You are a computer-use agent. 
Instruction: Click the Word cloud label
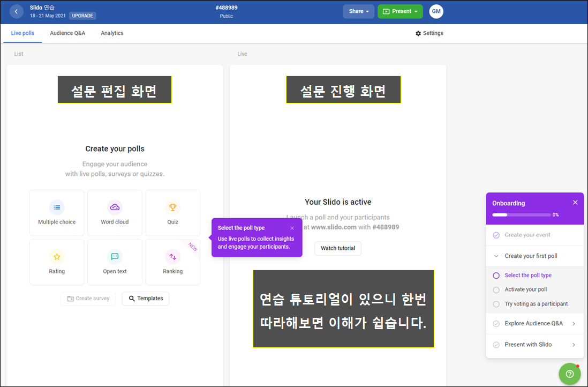pyautogui.click(x=115, y=222)
